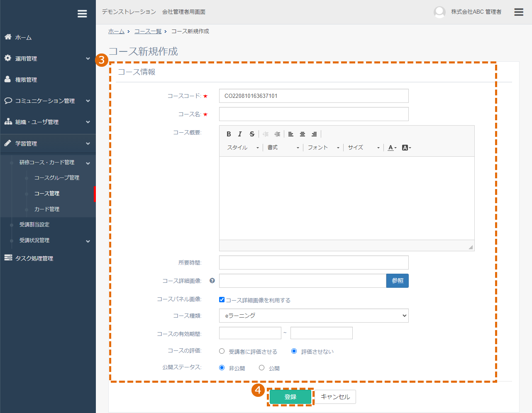This screenshot has width=532, height=413.
Task: Open コースグループ管理 in sidebar
Action: (x=56, y=177)
